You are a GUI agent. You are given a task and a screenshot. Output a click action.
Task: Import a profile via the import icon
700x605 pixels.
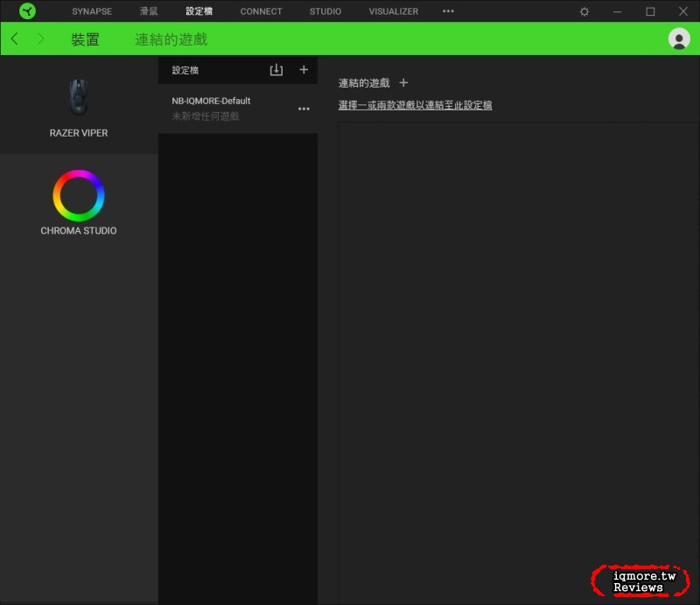click(276, 69)
